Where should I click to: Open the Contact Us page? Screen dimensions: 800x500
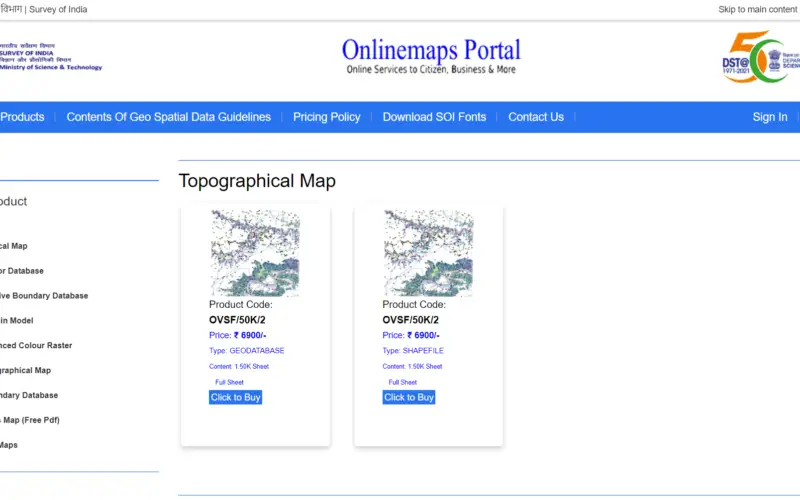(x=536, y=117)
